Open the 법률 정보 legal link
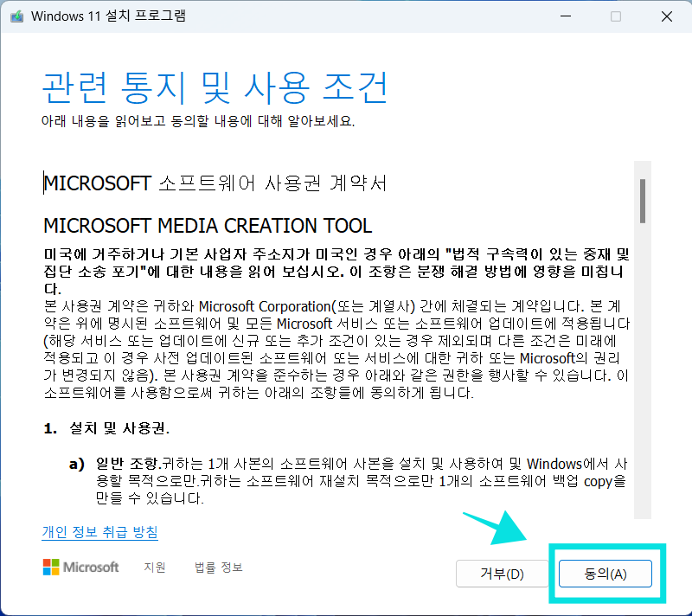 click(219, 567)
